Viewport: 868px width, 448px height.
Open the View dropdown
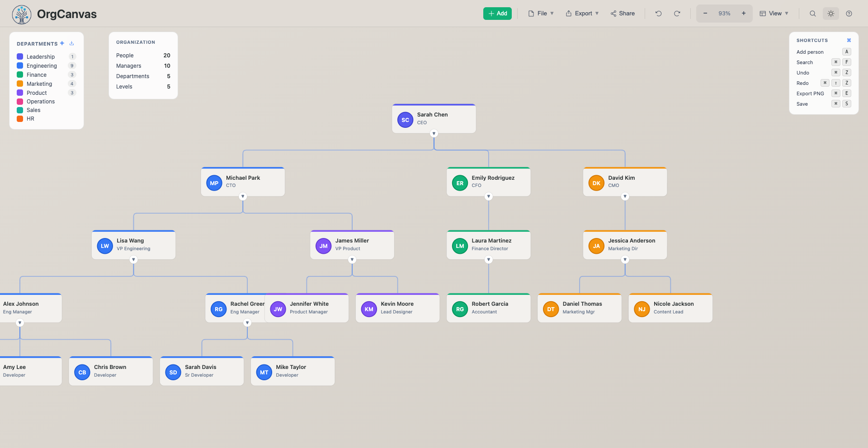pos(774,14)
